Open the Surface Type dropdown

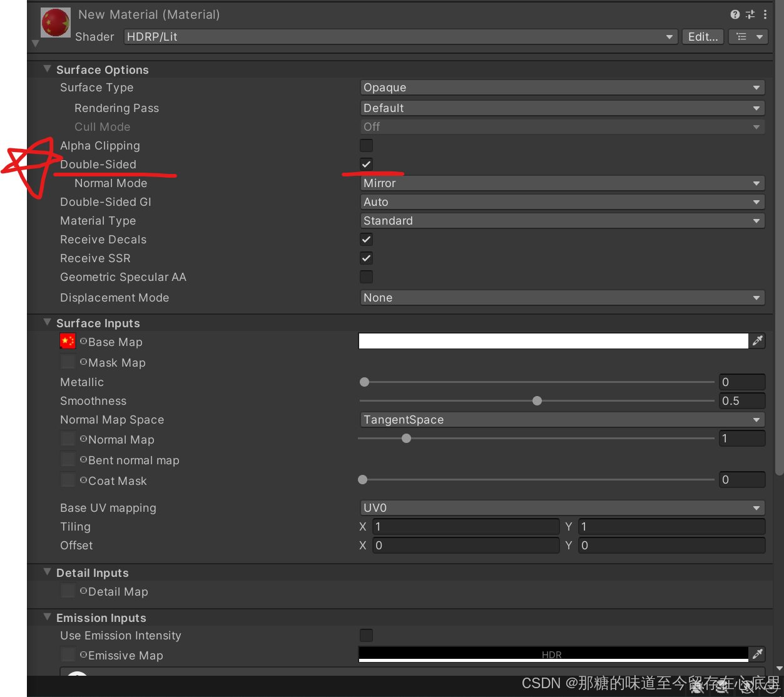(x=561, y=87)
